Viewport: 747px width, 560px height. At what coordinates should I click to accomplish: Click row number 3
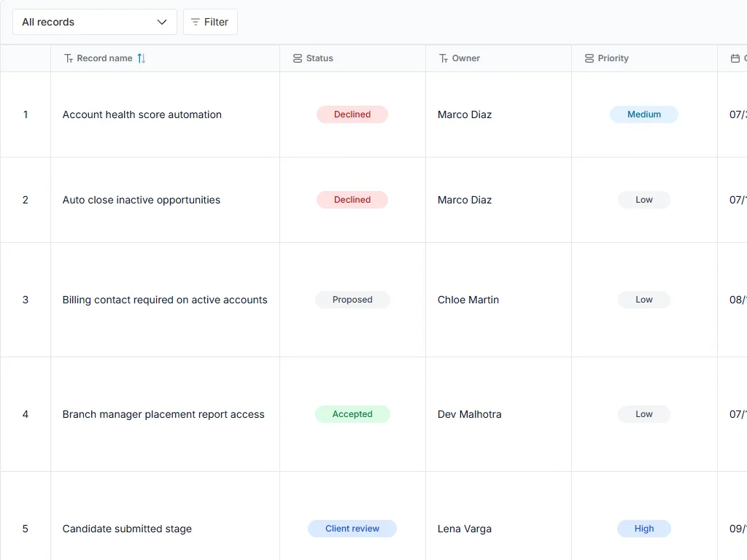pos(26,300)
